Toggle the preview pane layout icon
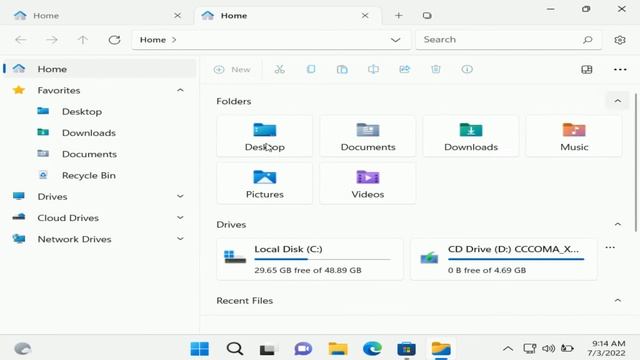This screenshot has width=640, height=360. 587,69
